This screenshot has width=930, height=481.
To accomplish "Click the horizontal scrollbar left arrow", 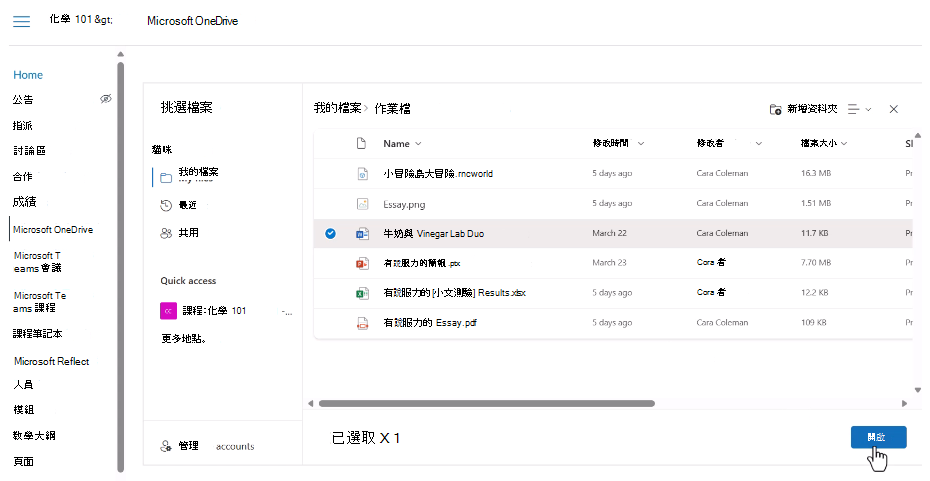I will click(310, 403).
